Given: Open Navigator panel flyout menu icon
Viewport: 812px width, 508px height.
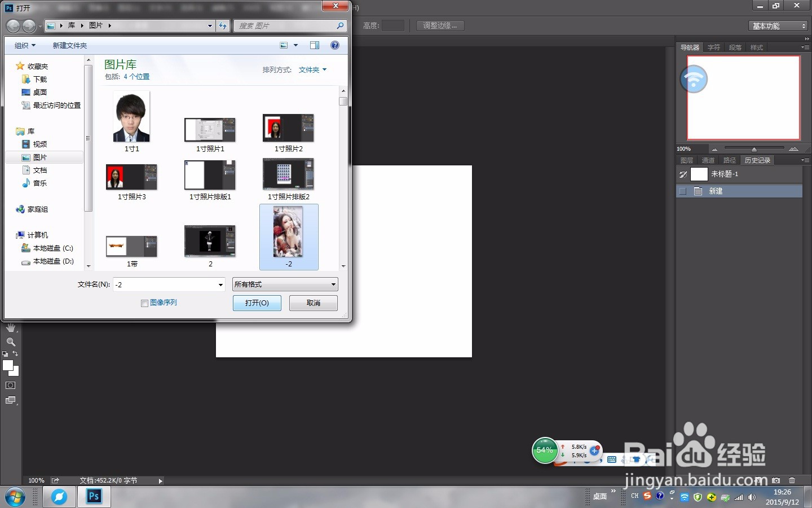Looking at the screenshot, I should pyautogui.click(x=805, y=47).
